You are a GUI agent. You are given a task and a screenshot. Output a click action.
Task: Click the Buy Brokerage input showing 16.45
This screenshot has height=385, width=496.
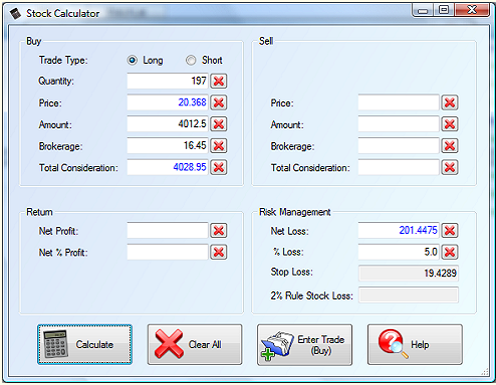[167, 146]
